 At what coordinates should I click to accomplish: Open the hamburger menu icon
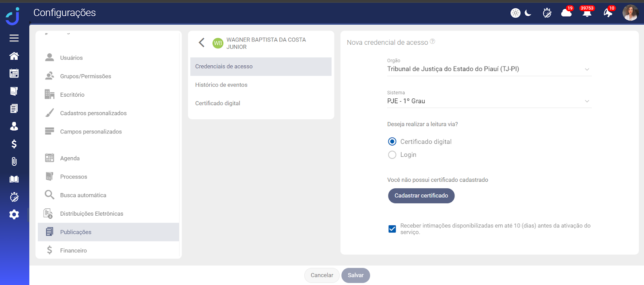pyautogui.click(x=14, y=38)
